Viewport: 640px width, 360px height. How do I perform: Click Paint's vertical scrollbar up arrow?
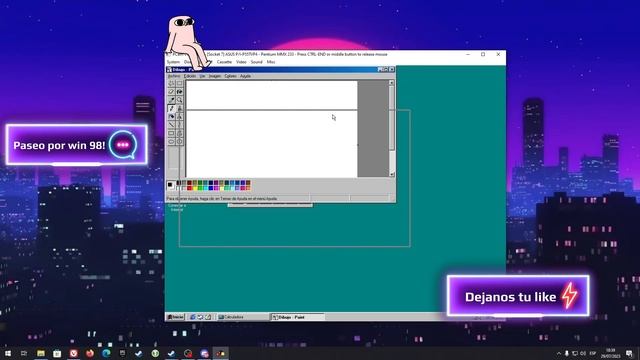pyautogui.click(x=391, y=83)
